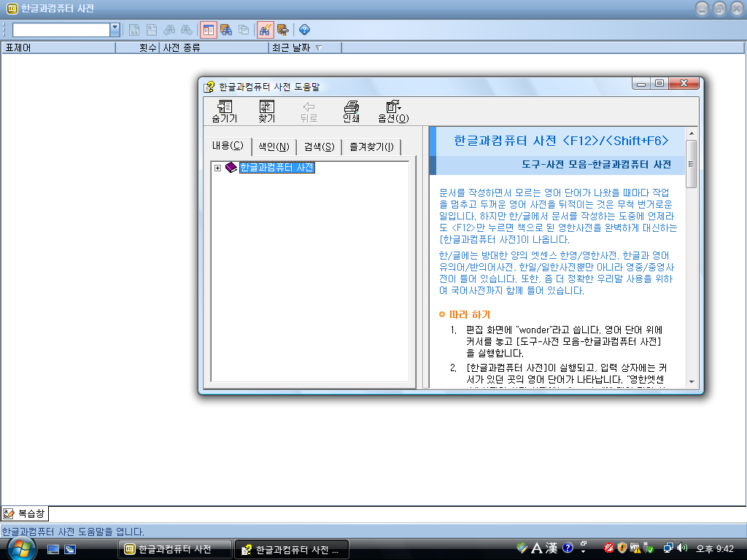
Task: Click the dictionary search binoculars icon
Action: [x=226, y=30]
